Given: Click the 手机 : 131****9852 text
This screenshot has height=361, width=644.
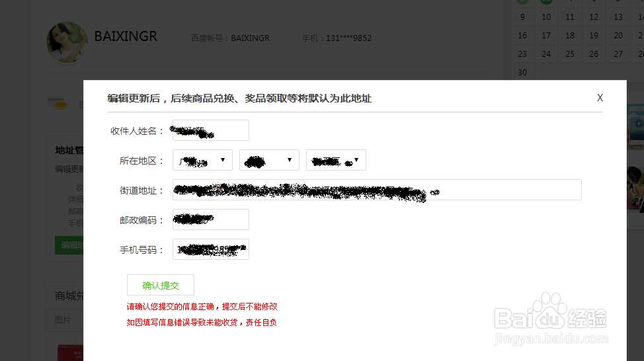Looking at the screenshot, I should (x=337, y=38).
